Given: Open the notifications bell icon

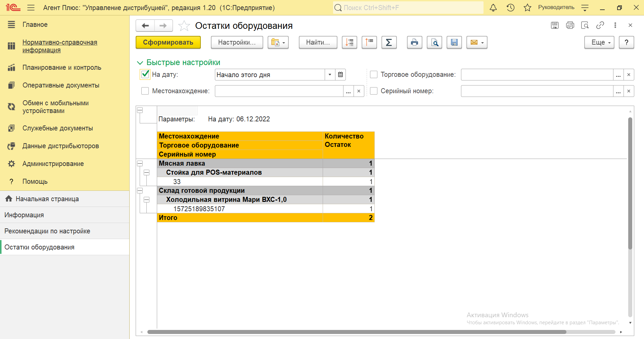Looking at the screenshot, I should 493,8.
